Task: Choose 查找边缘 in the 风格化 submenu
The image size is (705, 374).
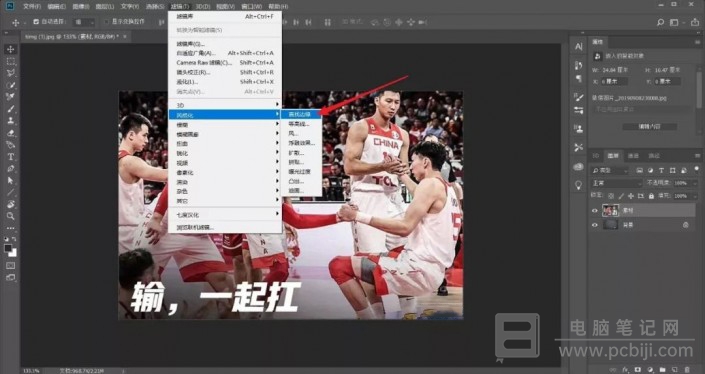Action: click(300, 115)
